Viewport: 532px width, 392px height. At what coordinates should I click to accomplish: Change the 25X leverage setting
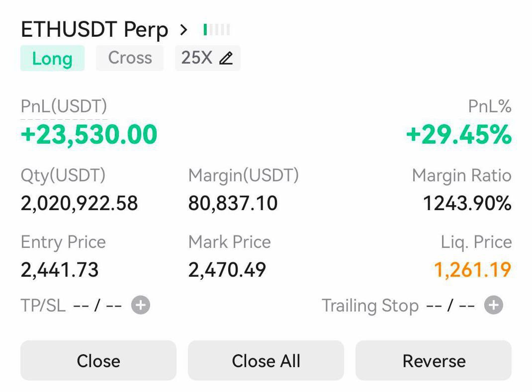click(x=197, y=58)
